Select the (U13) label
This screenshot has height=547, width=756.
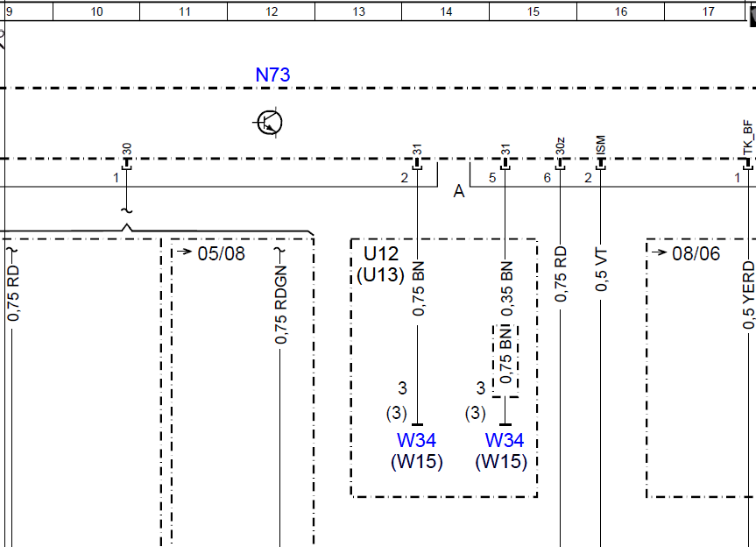[x=380, y=275]
